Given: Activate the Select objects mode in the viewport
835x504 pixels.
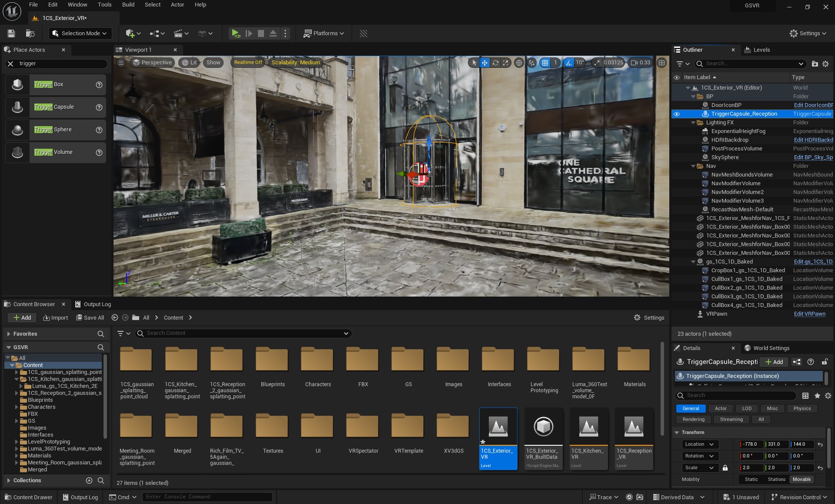Looking at the screenshot, I should pyautogui.click(x=474, y=63).
